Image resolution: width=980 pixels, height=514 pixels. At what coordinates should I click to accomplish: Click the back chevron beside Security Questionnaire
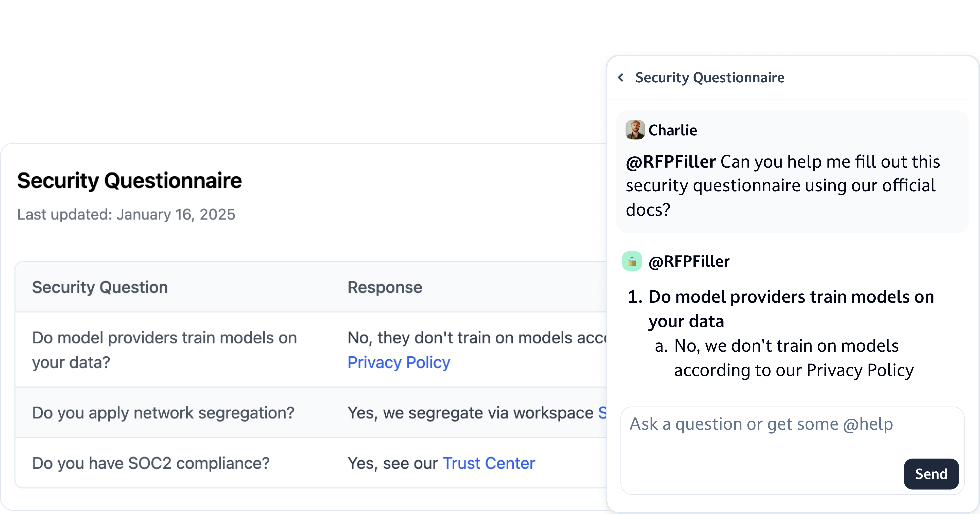pos(621,78)
